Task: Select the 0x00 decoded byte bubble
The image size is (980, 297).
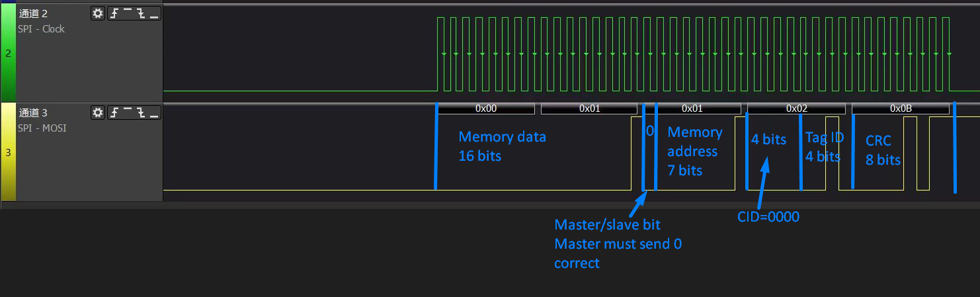Action: tap(485, 108)
